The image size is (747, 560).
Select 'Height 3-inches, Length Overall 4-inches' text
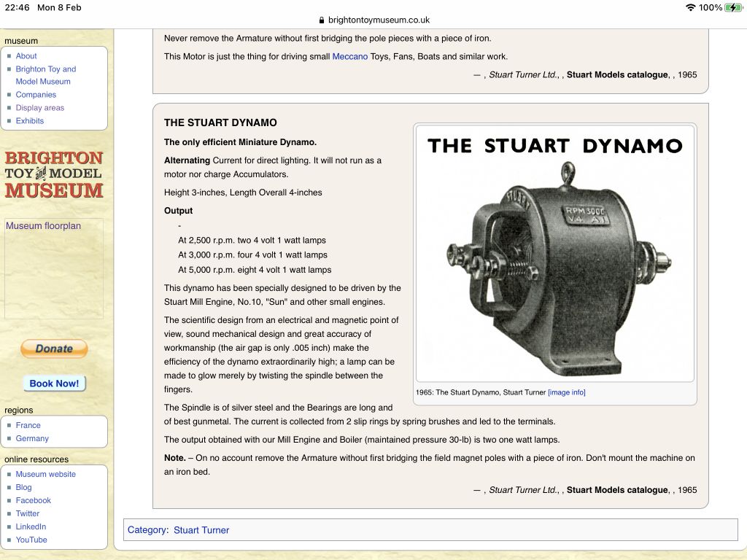[243, 192]
